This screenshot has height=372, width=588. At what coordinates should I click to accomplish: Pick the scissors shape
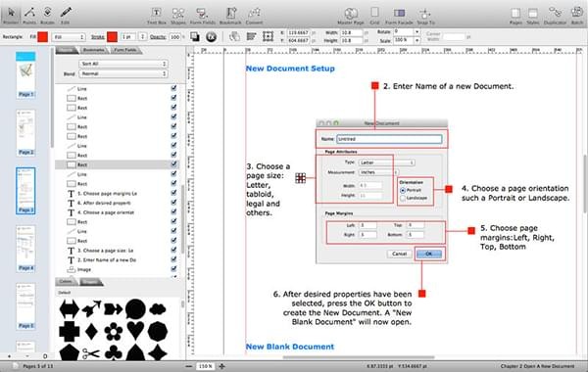[91, 353]
